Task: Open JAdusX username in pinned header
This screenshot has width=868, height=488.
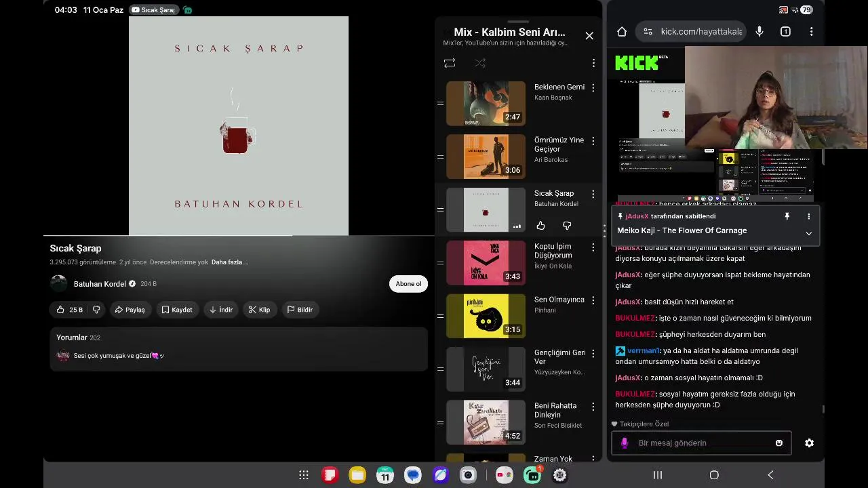Action: (637, 216)
